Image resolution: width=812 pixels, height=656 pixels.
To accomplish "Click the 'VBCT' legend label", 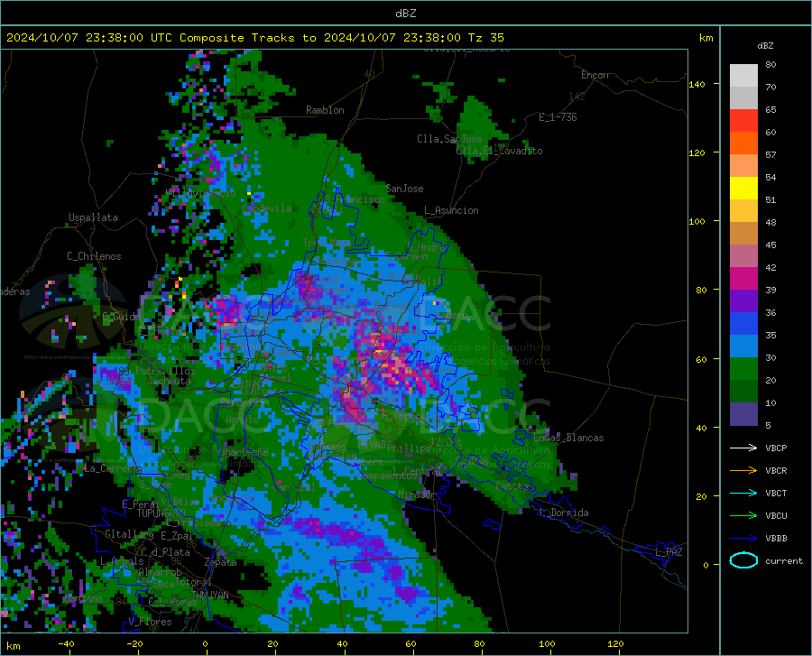I will [x=776, y=493].
